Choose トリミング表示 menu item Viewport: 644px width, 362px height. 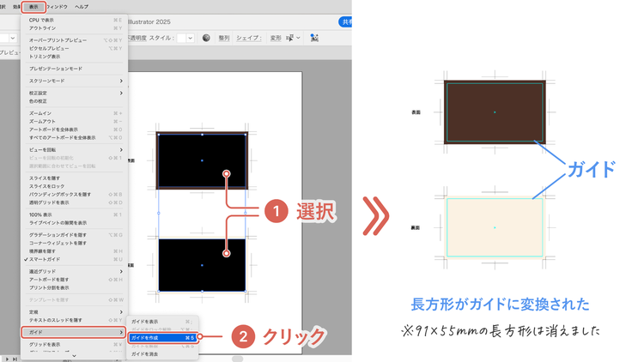[75, 57]
